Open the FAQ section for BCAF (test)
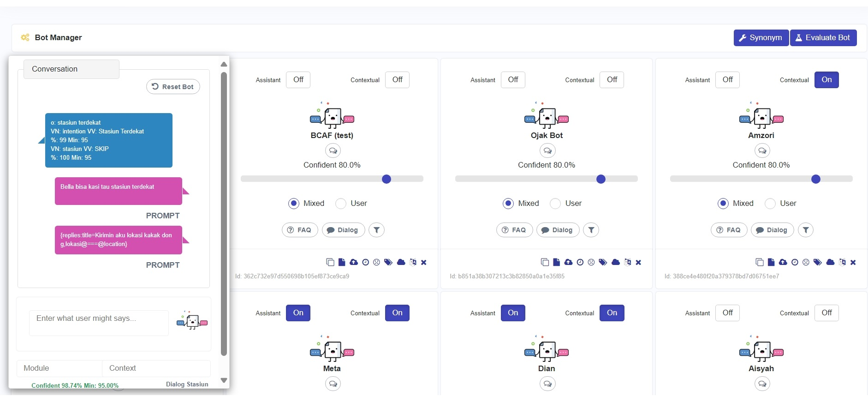Image resolution: width=868 pixels, height=409 pixels. (300, 230)
